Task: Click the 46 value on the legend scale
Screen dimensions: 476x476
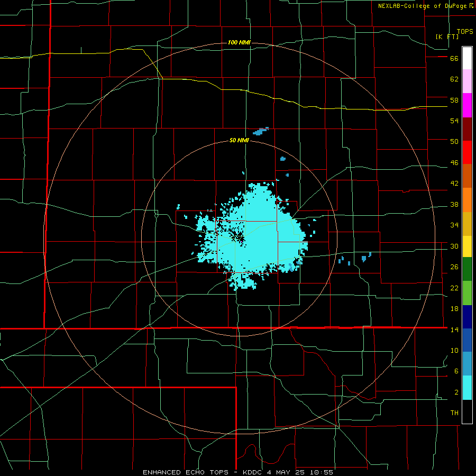Action: pos(454,163)
